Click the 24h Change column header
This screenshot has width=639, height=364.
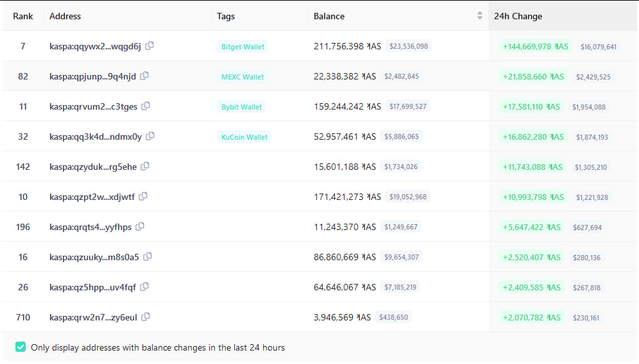[518, 16]
